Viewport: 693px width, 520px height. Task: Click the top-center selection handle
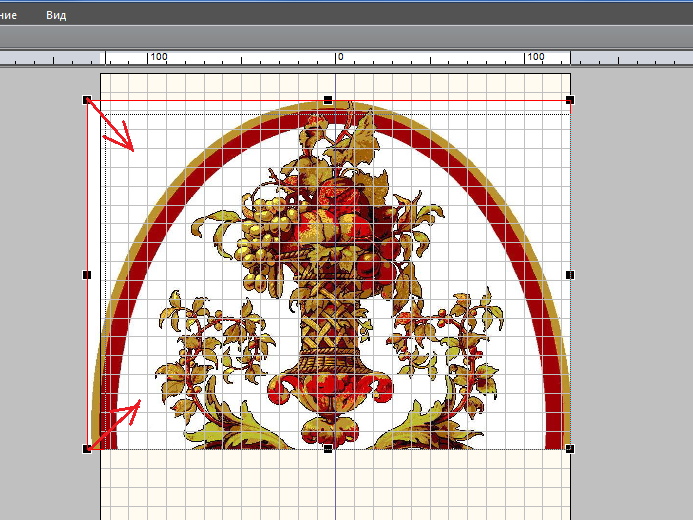(328, 100)
